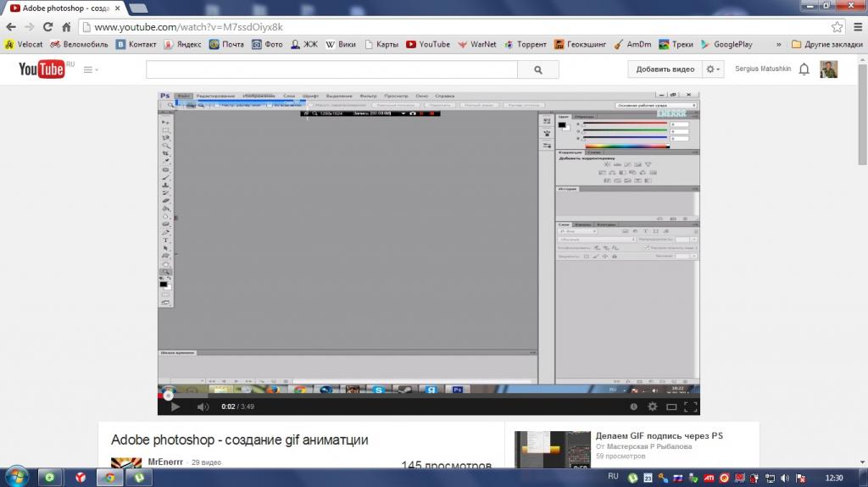The image size is (868, 487).
Task: Open the Делаем GIF подпись через PS video
Action: (659, 435)
